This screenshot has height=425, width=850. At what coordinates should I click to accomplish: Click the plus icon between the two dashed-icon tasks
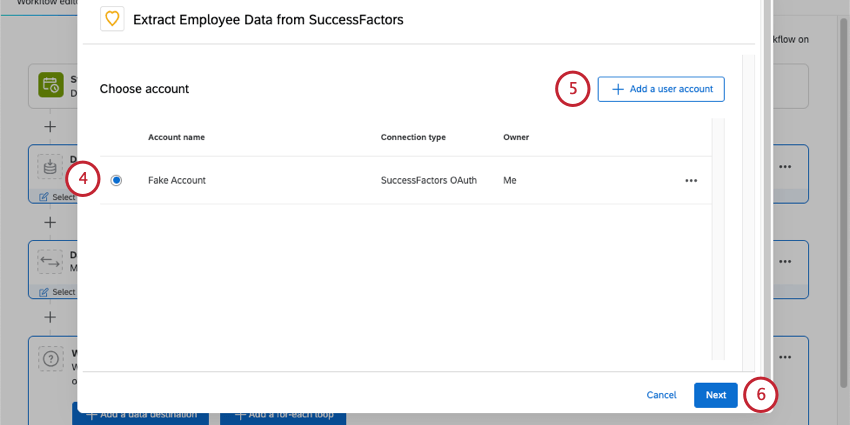50,222
